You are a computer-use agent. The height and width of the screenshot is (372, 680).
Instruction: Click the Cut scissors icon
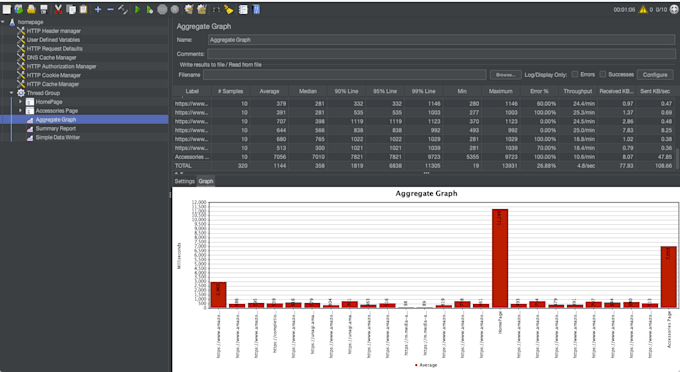(x=58, y=9)
